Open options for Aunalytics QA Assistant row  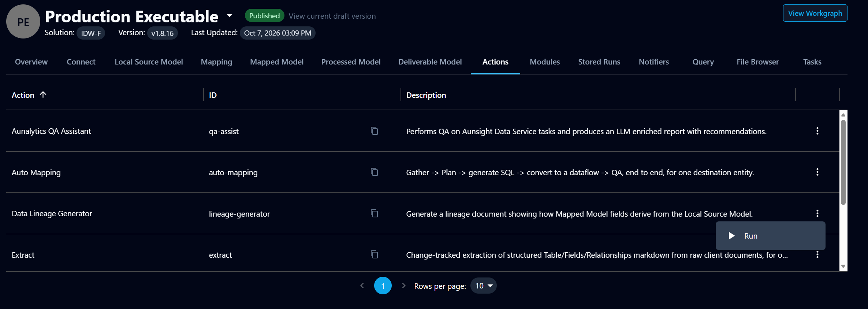817,131
